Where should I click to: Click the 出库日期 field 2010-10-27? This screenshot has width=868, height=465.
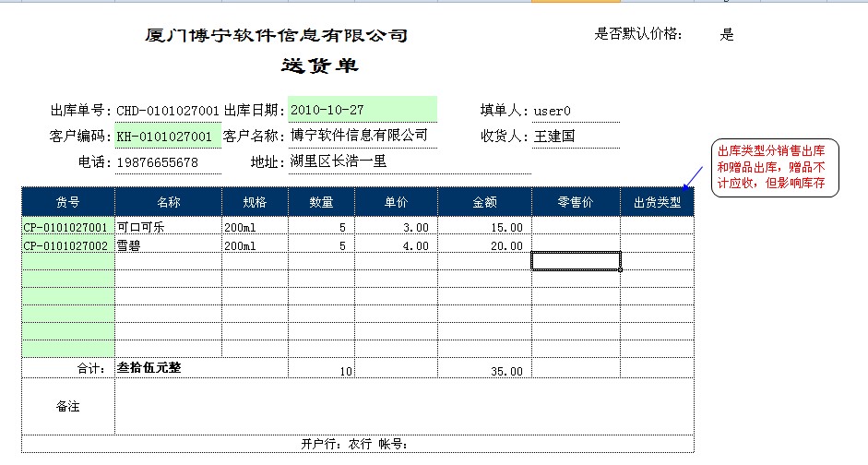[362, 109]
